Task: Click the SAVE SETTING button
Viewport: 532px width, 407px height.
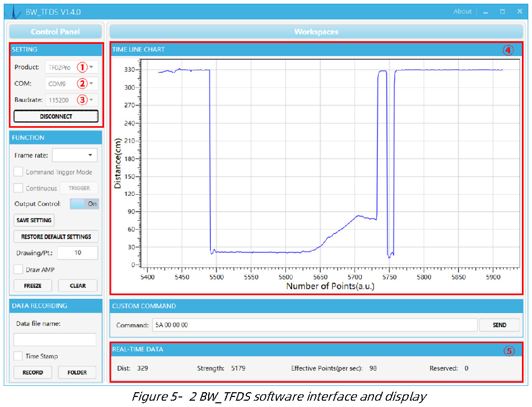Action: 34,220
